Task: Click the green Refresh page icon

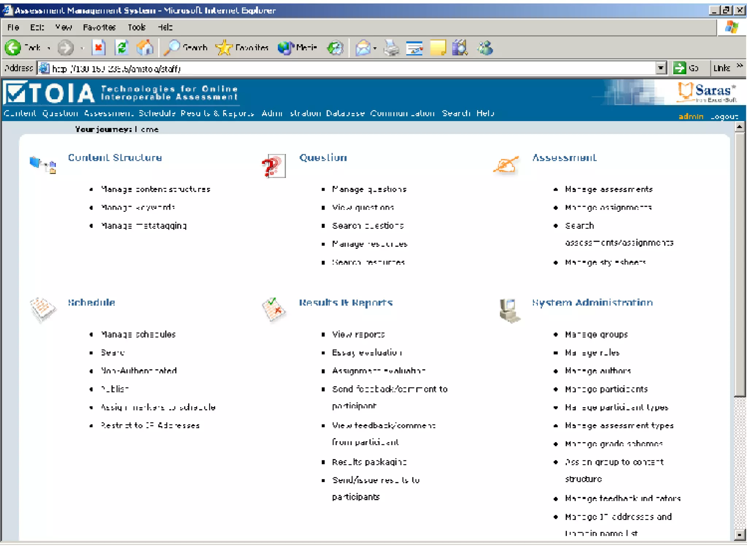Action: pos(121,48)
